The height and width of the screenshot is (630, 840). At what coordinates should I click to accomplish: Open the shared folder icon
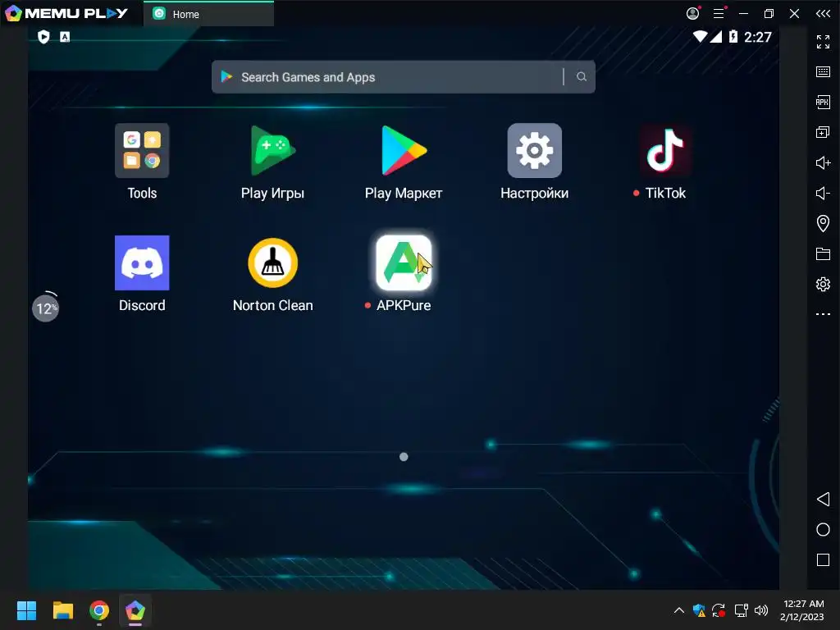coord(823,254)
